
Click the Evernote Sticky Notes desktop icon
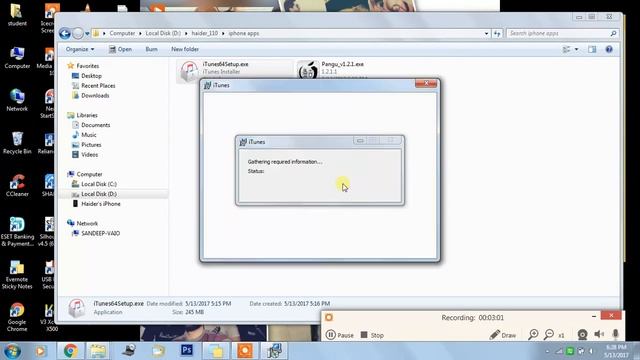pyautogui.click(x=17, y=275)
